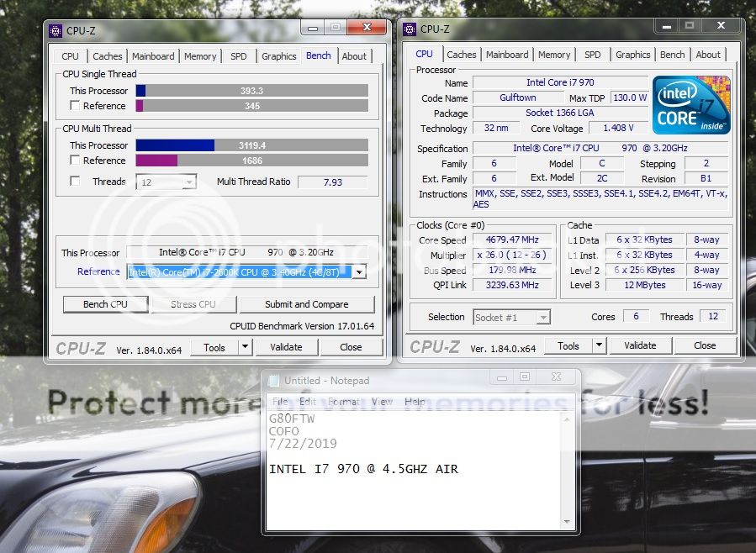
Task: Expand Tools dropdown arrow in left window
Action: click(245, 346)
